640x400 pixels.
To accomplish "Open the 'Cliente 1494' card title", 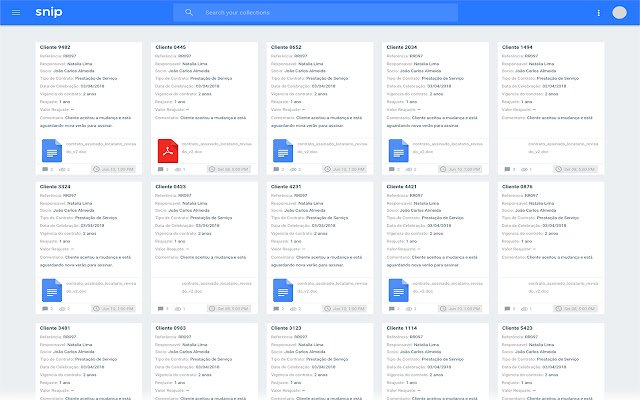I will (x=517, y=47).
